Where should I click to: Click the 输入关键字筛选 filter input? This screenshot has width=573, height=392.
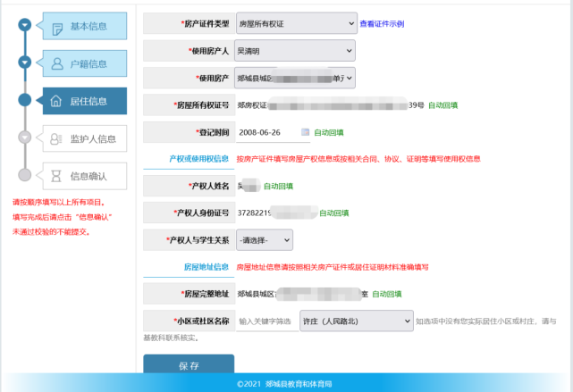coord(267,321)
